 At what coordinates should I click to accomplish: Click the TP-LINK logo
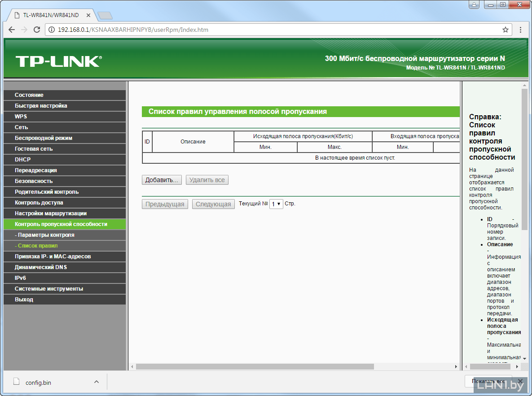click(x=59, y=61)
